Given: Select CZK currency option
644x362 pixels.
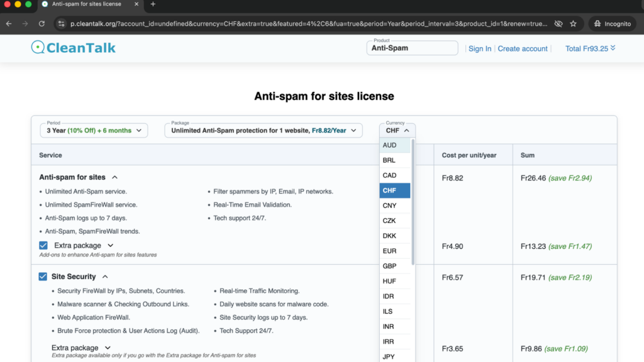Looking at the screenshot, I should tap(395, 221).
